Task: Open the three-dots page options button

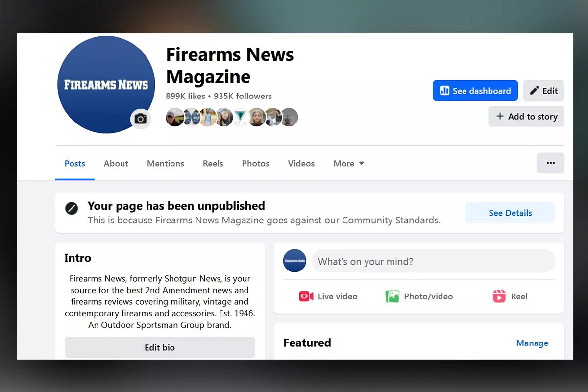Action: [551, 163]
